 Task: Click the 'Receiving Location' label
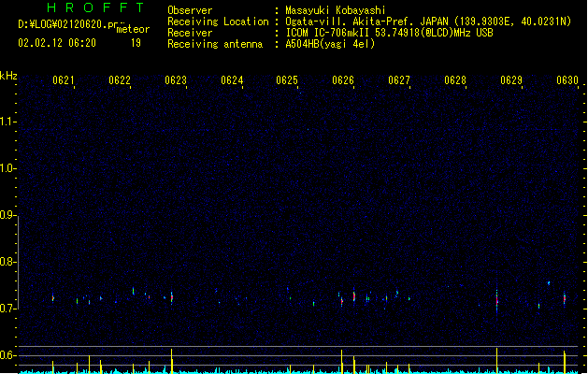click(218, 22)
